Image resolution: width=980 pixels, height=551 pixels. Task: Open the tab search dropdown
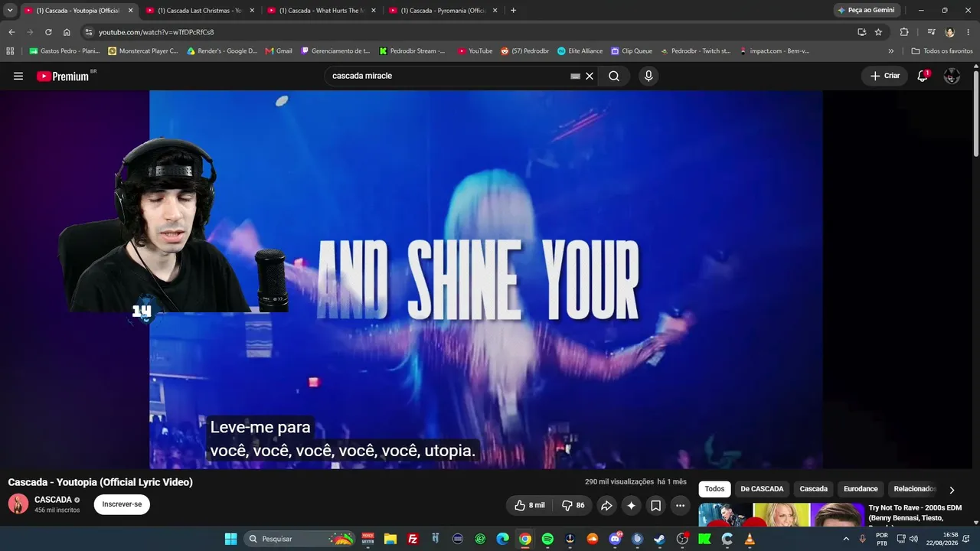(x=10, y=10)
